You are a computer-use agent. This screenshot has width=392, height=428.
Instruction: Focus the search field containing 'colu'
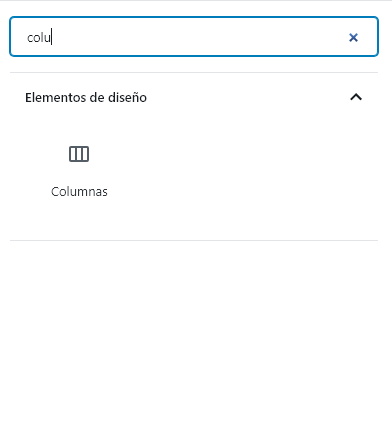click(x=194, y=37)
